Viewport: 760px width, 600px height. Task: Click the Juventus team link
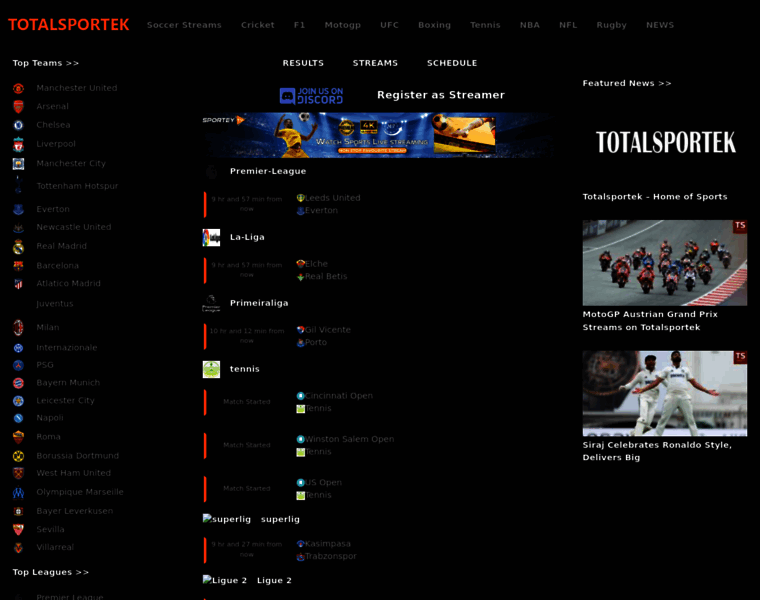click(55, 304)
